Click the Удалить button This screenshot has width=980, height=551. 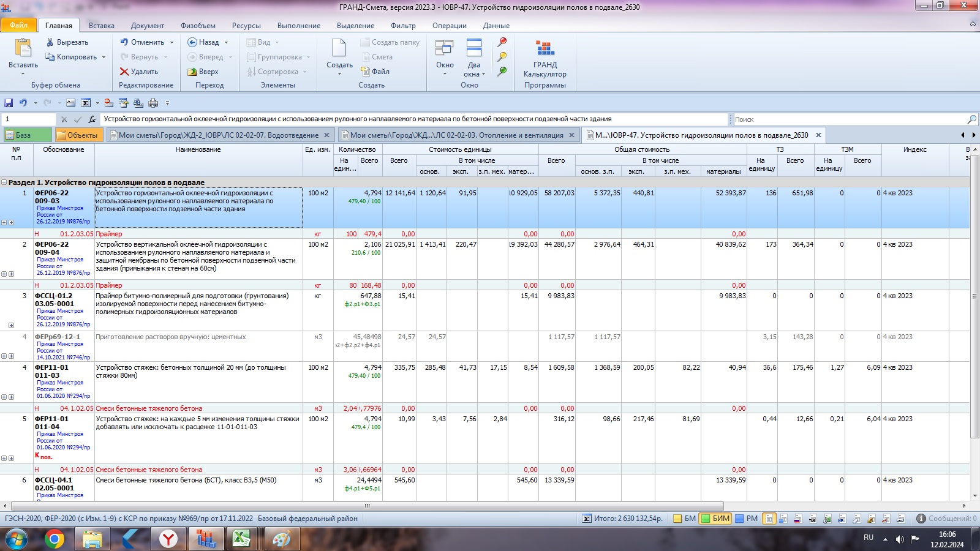tap(139, 72)
